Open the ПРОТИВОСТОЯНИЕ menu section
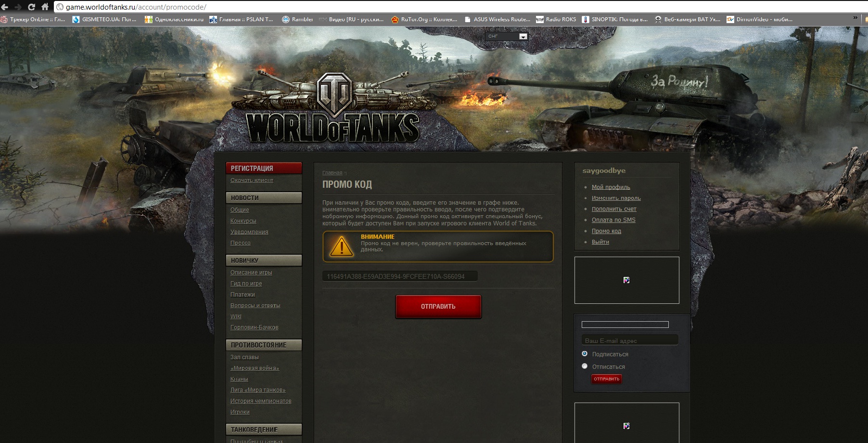 pyautogui.click(x=264, y=345)
